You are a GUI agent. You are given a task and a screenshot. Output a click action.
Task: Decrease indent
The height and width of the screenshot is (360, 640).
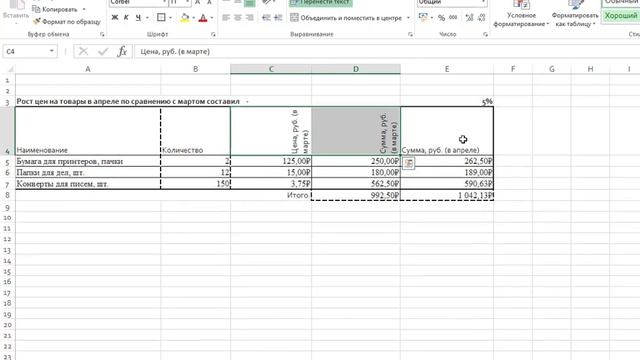click(x=266, y=18)
